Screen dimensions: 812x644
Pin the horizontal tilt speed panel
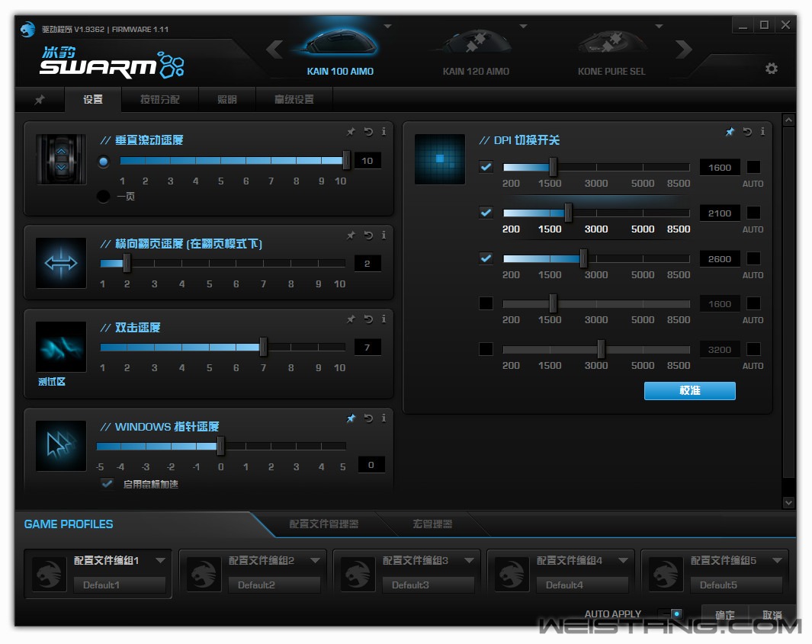(351, 235)
